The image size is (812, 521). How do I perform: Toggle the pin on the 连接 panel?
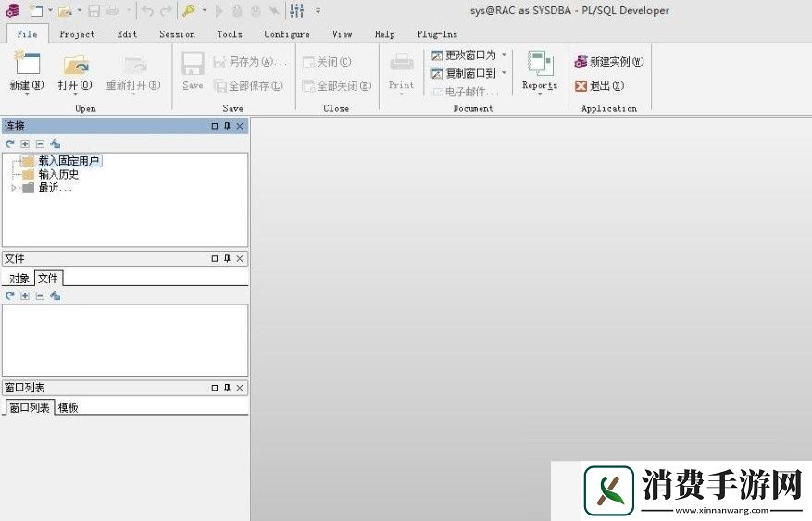(227, 126)
